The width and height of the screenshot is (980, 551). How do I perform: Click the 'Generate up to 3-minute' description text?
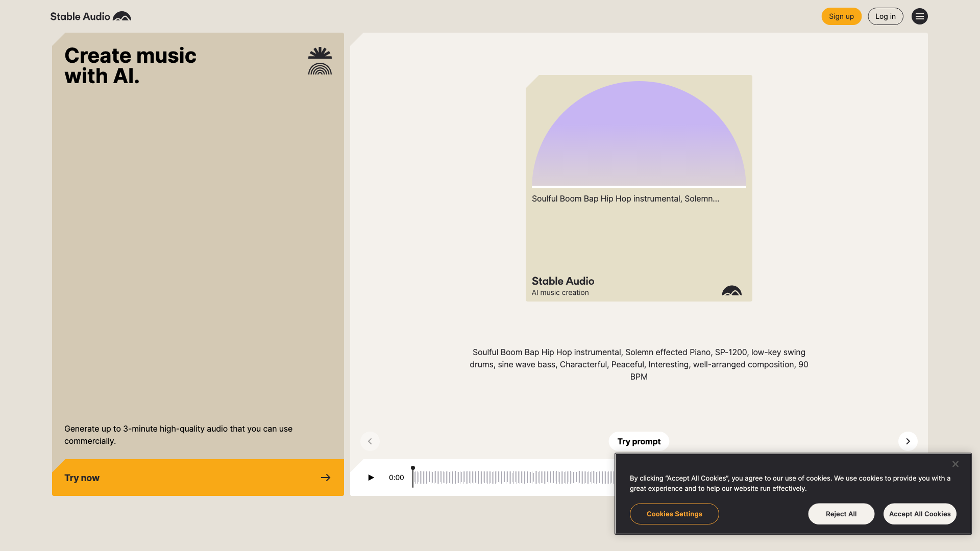178,435
